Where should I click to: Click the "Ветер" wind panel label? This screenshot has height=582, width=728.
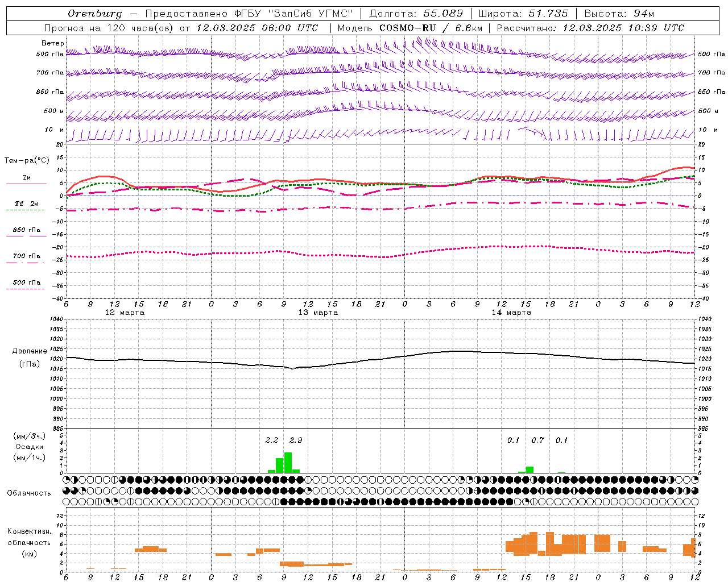[53, 43]
